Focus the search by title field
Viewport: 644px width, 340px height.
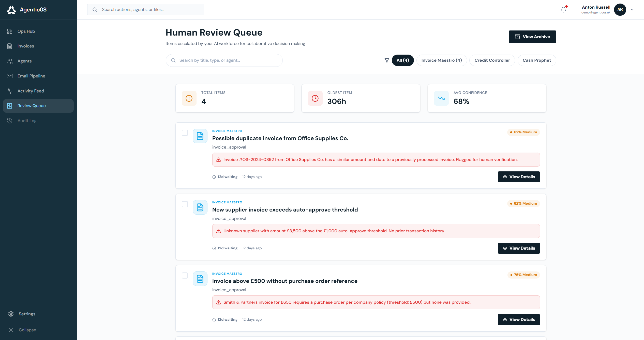point(224,60)
